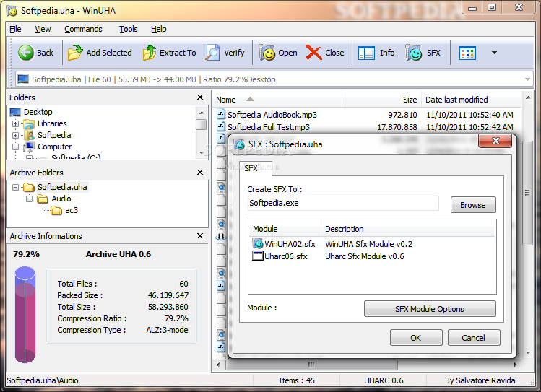
Task: Select file Softpedia AudioBook.mp3
Action: point(272,115)
